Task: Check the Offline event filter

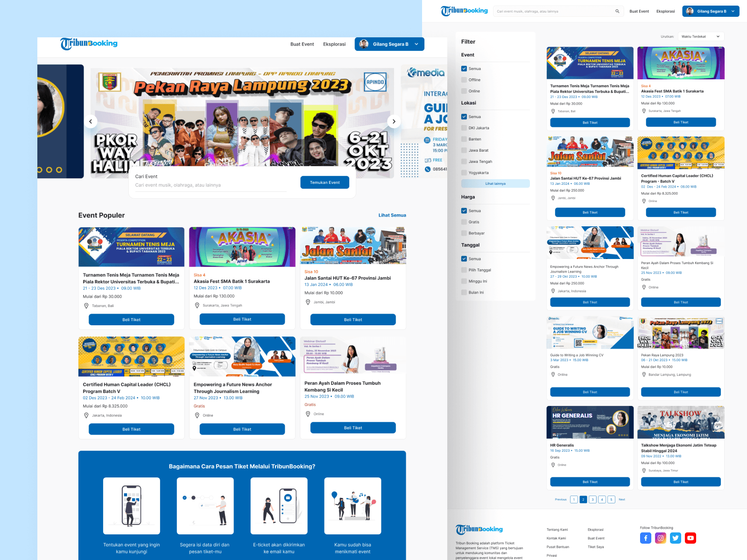Action: [464, 80]
